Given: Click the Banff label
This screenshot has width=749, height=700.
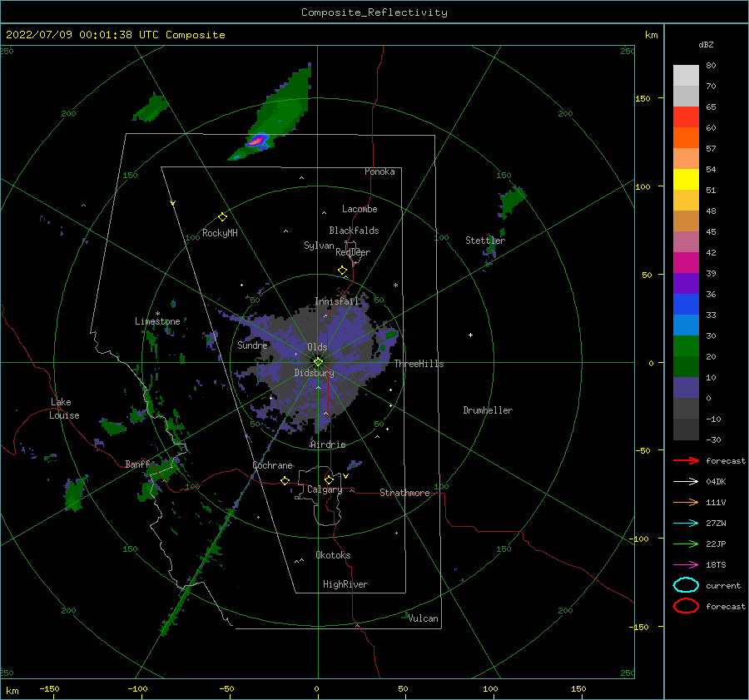Looking at the screenshot, I should coord(137,464).
